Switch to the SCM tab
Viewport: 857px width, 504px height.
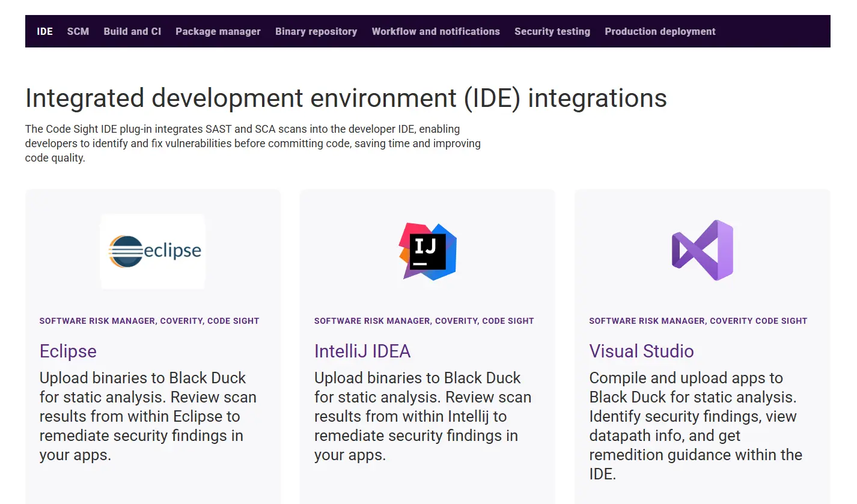pos(78,31)
